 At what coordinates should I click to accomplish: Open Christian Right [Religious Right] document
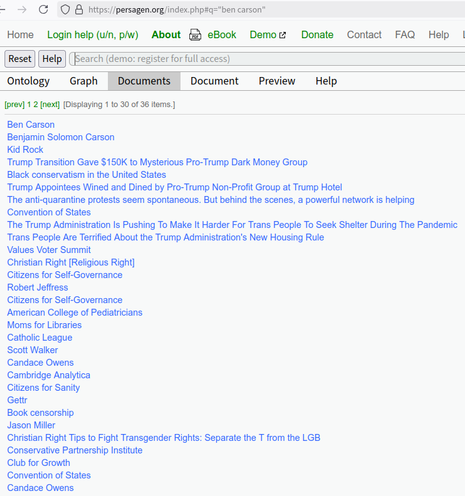pyautogui.click(x=71, y=263)
